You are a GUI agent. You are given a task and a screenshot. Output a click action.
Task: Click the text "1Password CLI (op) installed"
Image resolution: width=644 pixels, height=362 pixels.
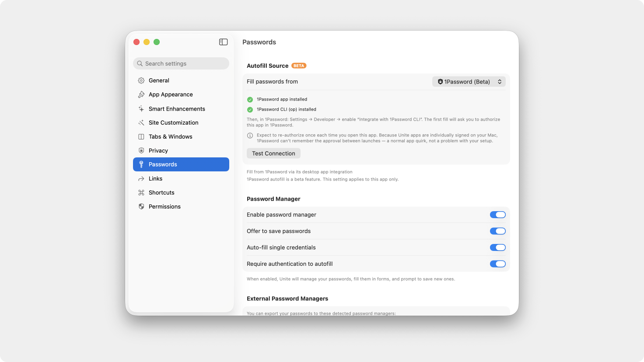[287, 110]
